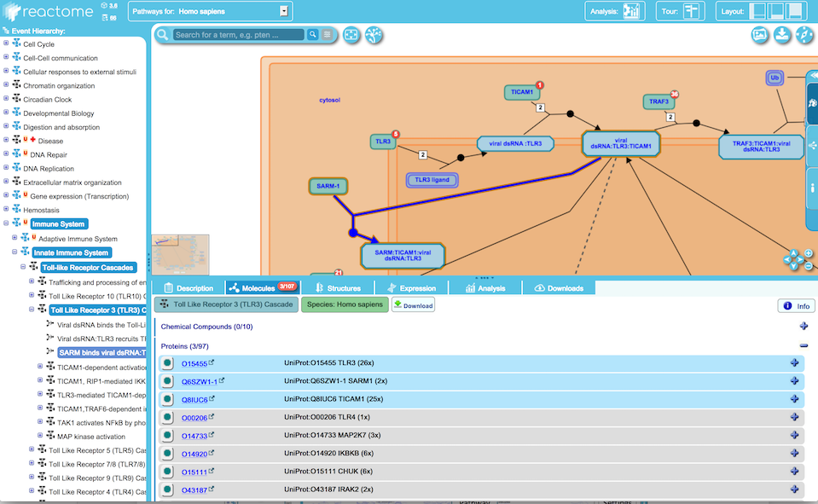
Task: Switch to the Expression tab
Action: coord(411,288)
